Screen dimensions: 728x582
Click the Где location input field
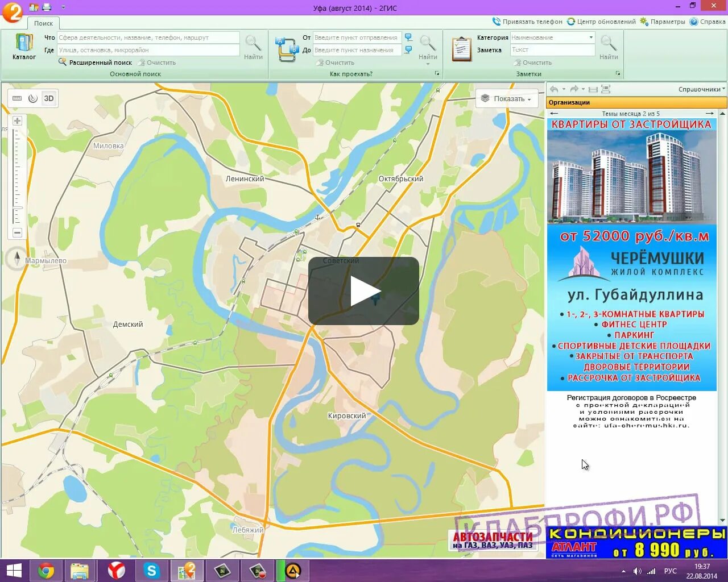click(x=148, y=50)
